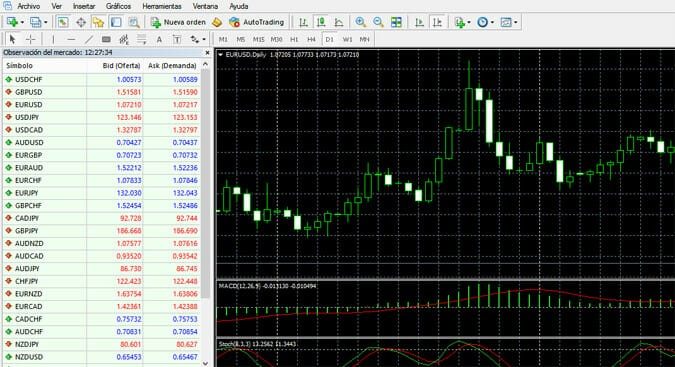Viewport: 675px width, 367px height.
Task: Toggle the AutoTrading button
Action: [257, 22]
